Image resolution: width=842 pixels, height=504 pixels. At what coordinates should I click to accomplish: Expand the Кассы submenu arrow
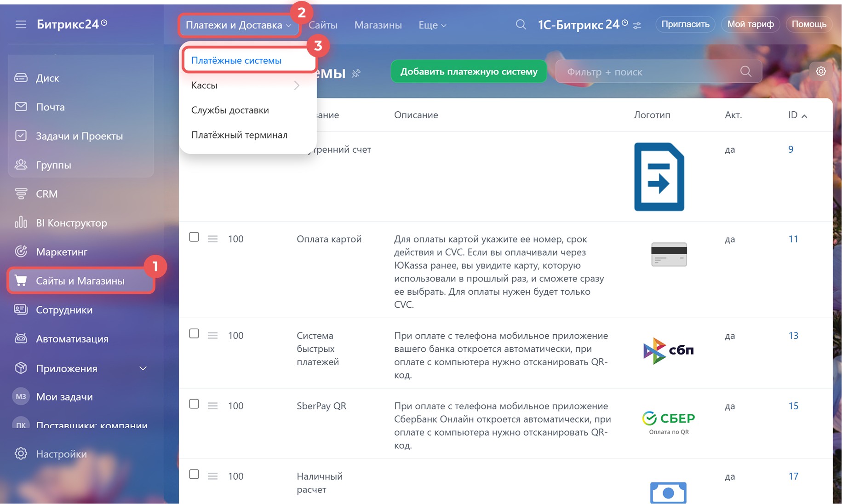(x=297, y=85)
